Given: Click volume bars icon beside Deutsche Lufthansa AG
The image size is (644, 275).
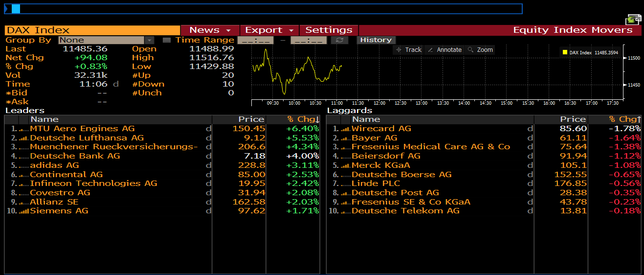Looking at the screenshot, I should point(23,138).
